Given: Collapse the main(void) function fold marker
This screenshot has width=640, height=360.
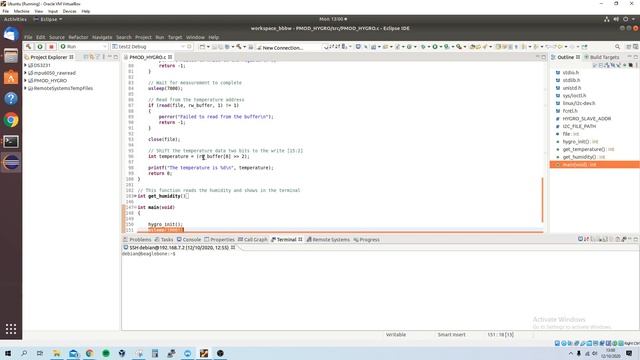Looking at the screenshot, I should coord(135,207).
